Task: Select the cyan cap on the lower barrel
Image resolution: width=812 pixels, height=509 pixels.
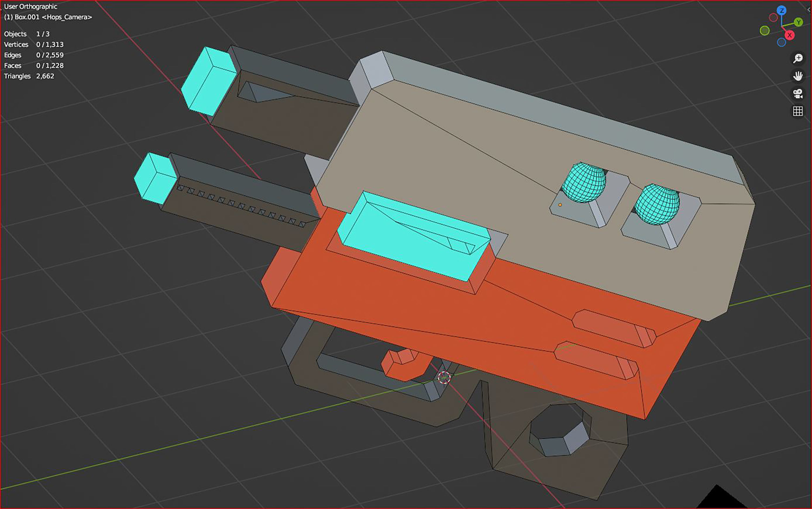Action: (x=156, y=178)
